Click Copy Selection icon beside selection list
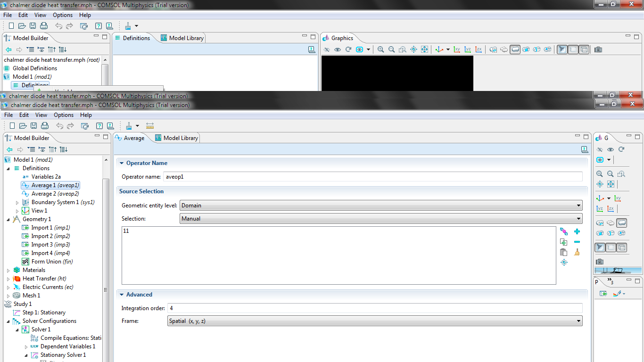 tap(564, 242)
